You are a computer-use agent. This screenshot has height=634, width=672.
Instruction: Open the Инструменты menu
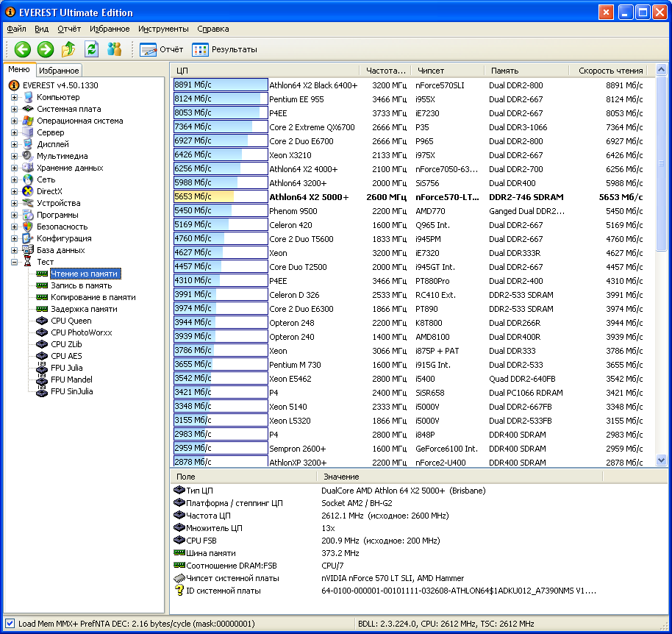163,29
